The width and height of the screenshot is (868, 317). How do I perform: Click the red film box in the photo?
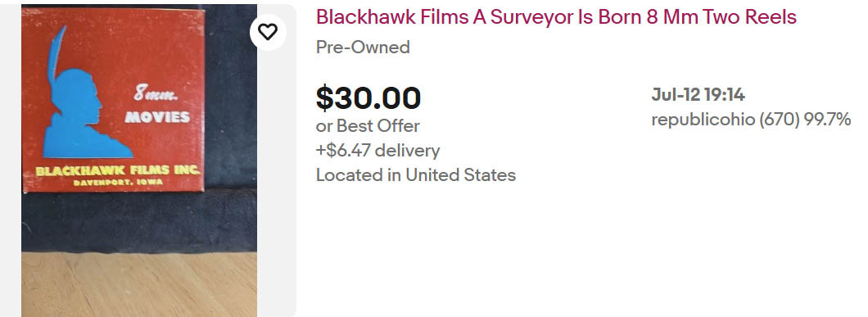[113, 99]
